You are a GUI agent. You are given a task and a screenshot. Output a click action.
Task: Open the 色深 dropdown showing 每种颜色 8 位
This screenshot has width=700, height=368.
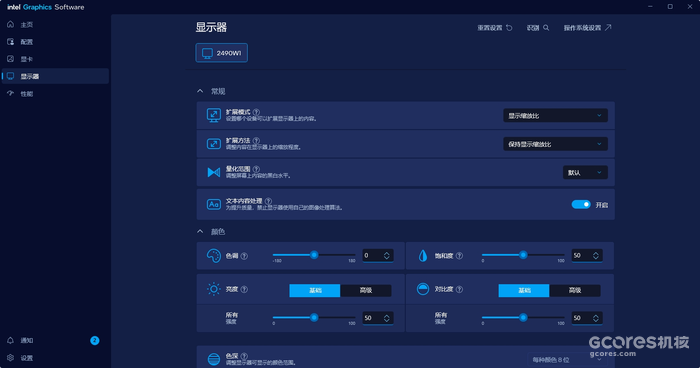click(x=567, y=360)
